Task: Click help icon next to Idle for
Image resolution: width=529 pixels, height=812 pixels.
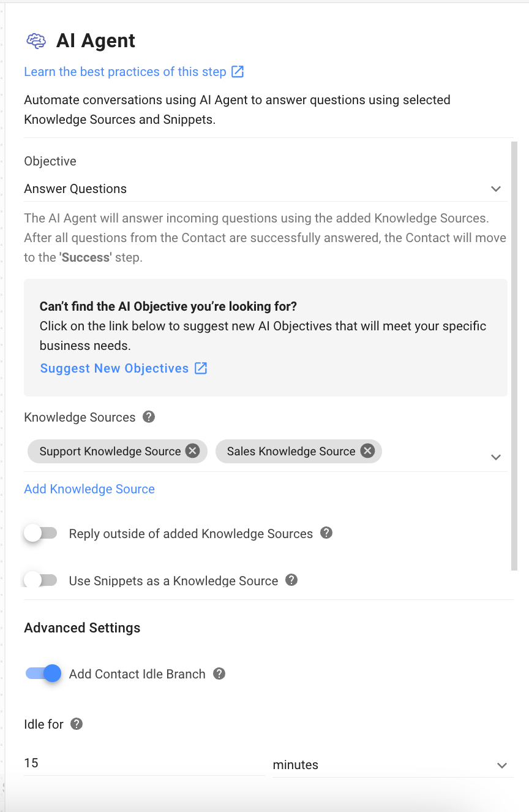Action: (77, 724)
